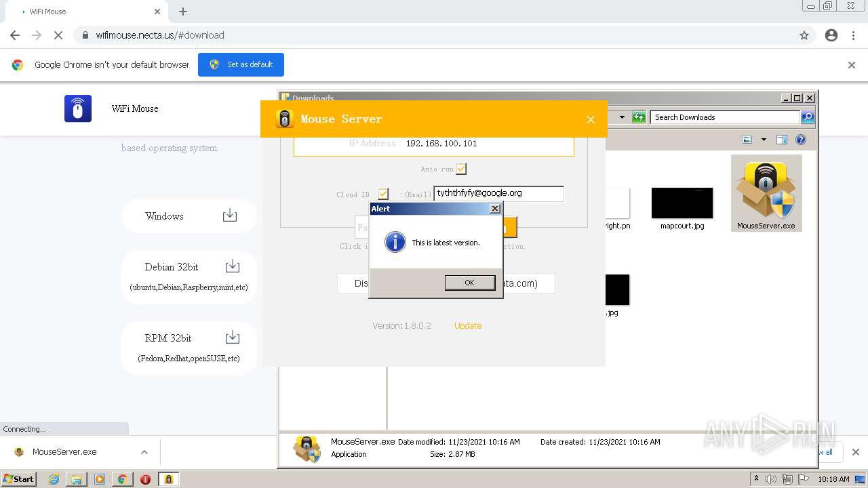Open Explorer help
This screenshot has width=868, height=488.
pos(801,140)
